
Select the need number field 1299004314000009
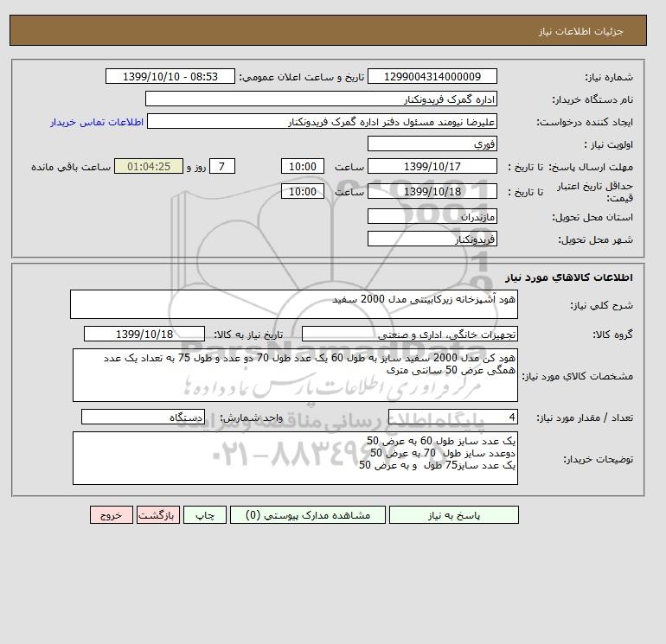[432, 76]
